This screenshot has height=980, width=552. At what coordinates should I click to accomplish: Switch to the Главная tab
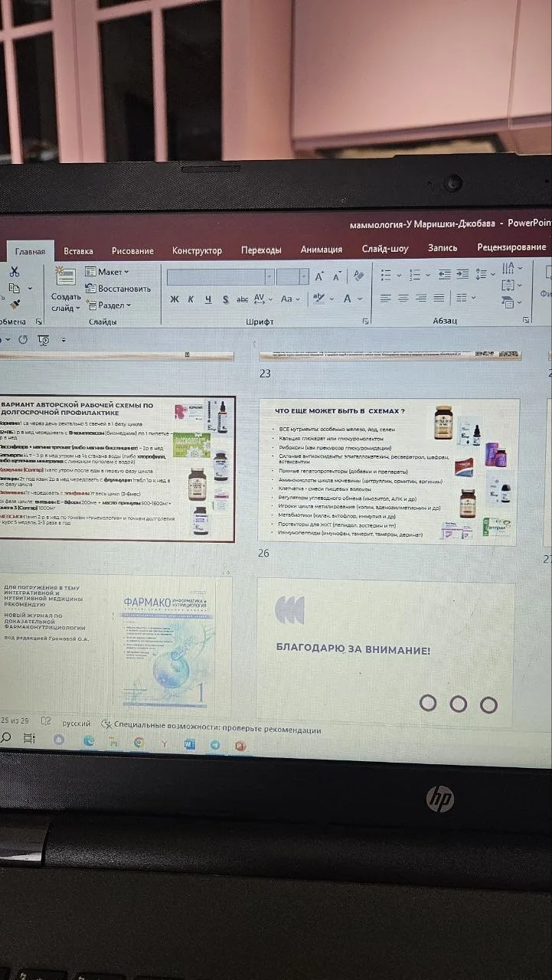(x=30, y=251)
